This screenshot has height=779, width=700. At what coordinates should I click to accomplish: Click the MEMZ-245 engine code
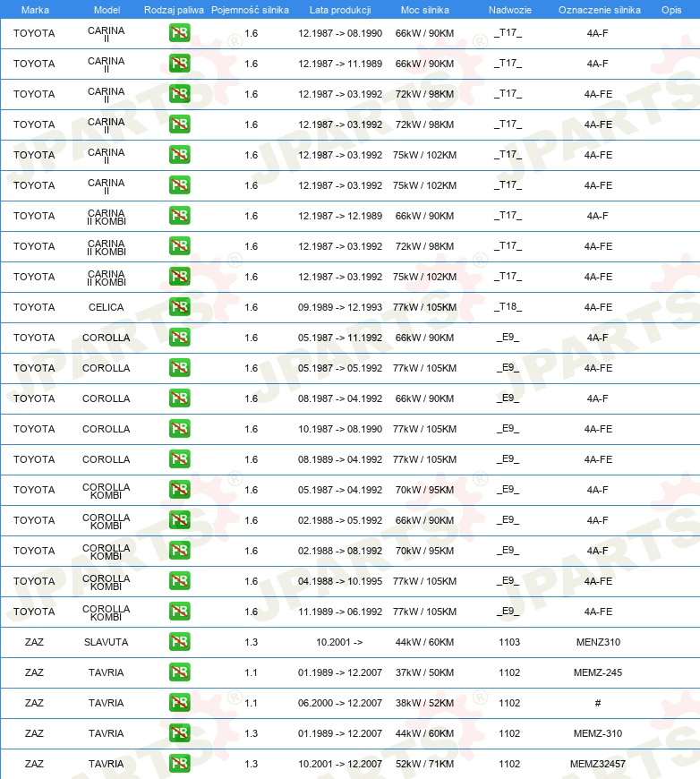tap(598, 672)
